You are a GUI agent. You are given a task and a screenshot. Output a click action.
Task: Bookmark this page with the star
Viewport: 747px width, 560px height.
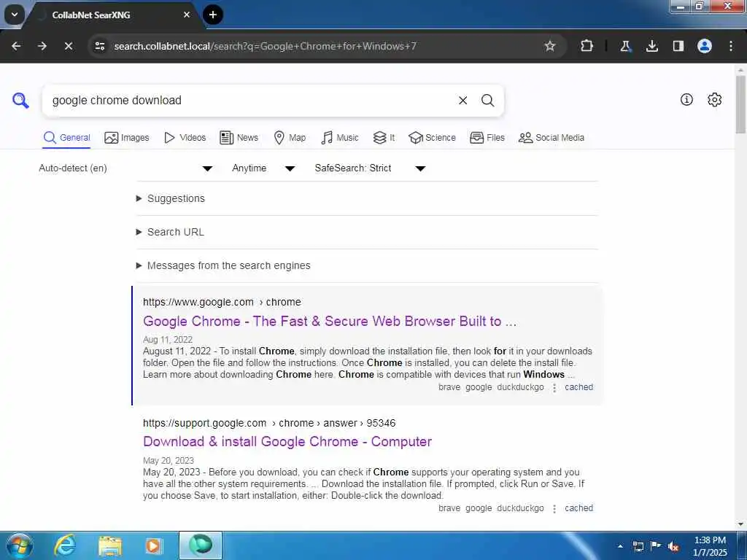550,46
